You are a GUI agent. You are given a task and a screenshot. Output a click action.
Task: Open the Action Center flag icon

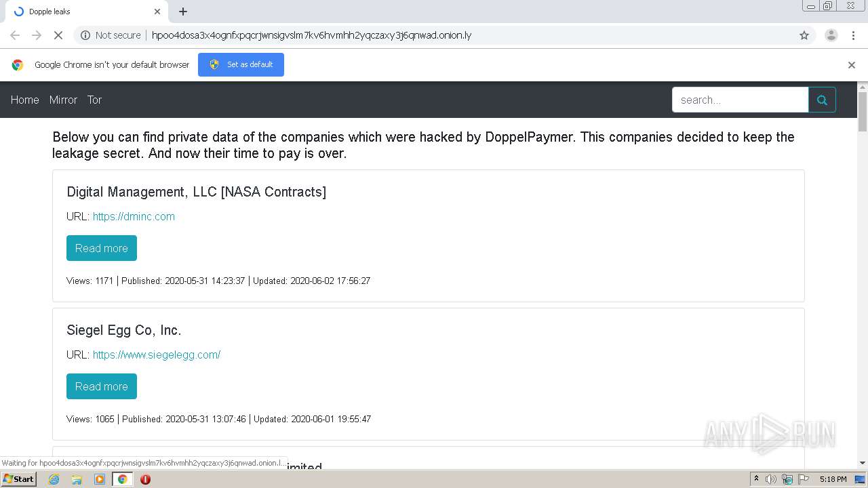804,479
